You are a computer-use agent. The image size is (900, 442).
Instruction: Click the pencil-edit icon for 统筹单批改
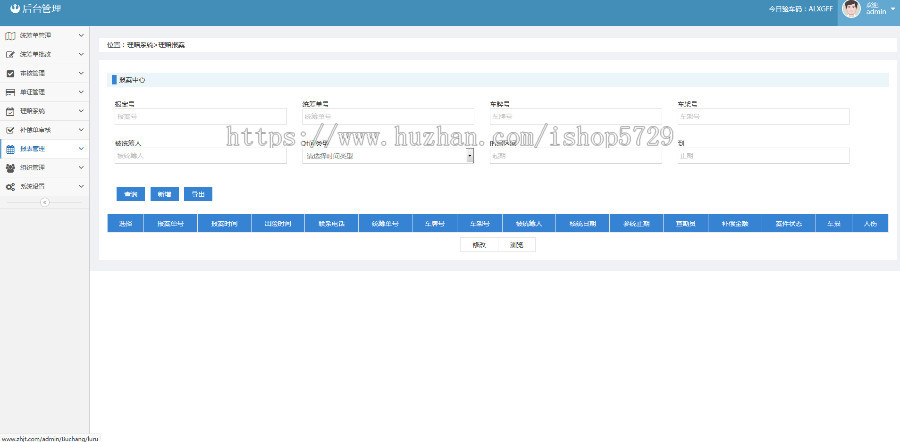[10, 55]
